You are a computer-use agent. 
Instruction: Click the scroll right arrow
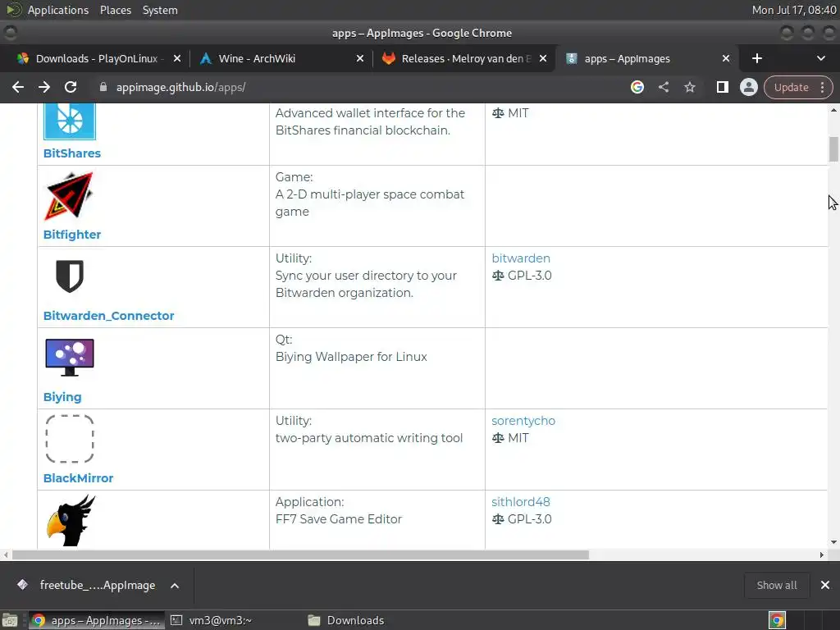tap(822, 555)
